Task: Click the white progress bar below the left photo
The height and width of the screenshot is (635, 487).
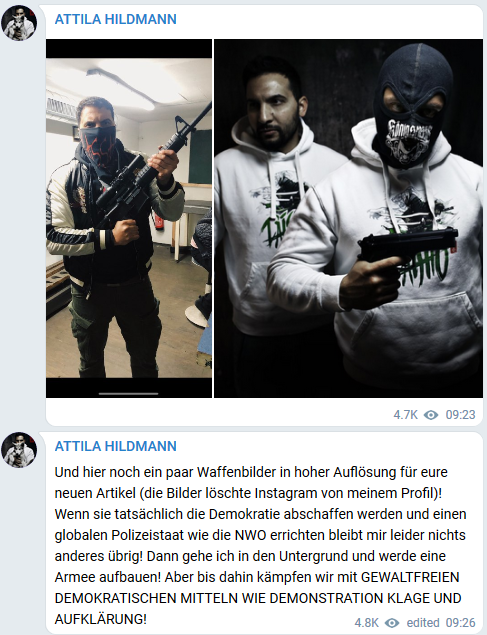Action: (x=128, y=393)
